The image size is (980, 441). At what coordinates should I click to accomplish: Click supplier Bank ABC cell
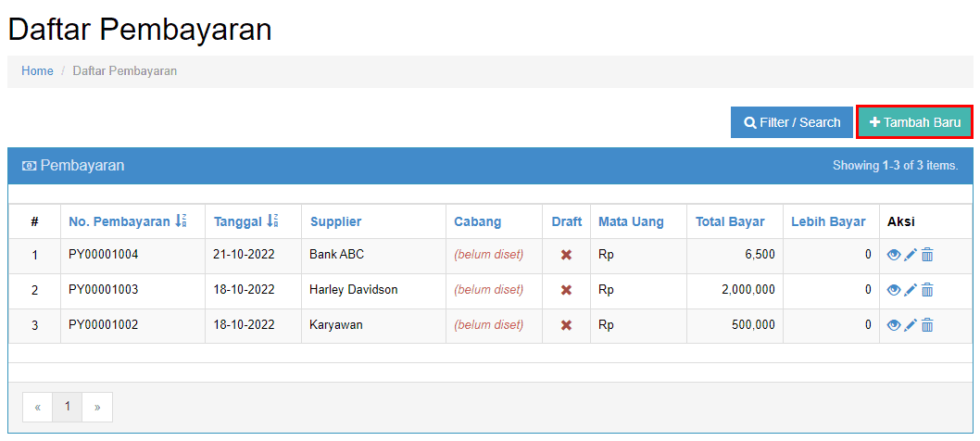(373, 255)
